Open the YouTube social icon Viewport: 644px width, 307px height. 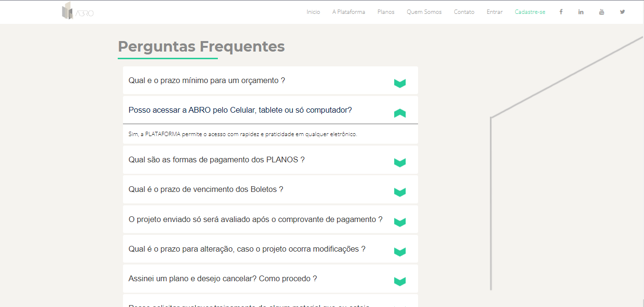[602, 12]
